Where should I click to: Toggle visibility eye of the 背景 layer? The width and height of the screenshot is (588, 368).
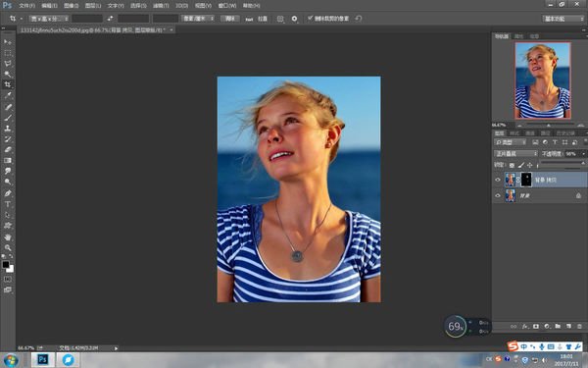[498, 195]
